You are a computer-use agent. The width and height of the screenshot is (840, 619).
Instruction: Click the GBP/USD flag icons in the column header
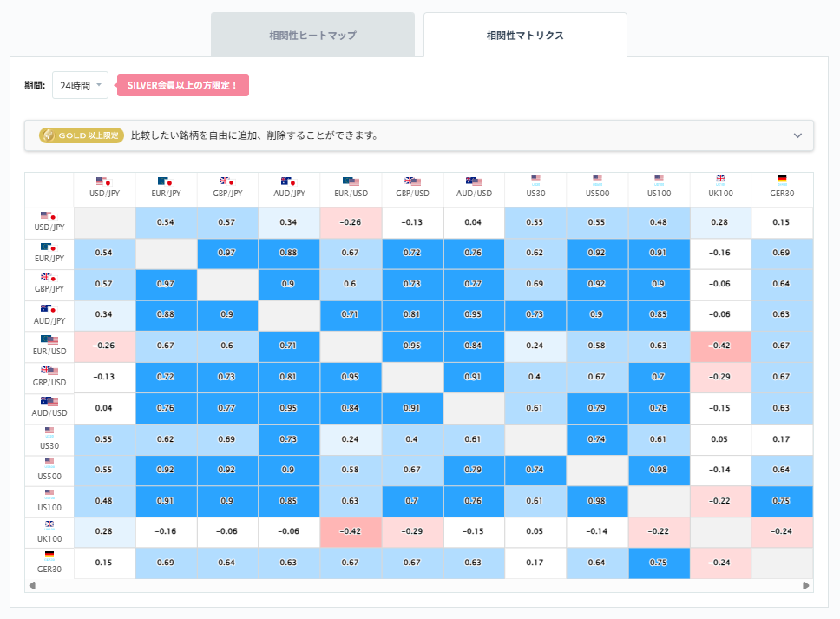(x=412, y=180)
